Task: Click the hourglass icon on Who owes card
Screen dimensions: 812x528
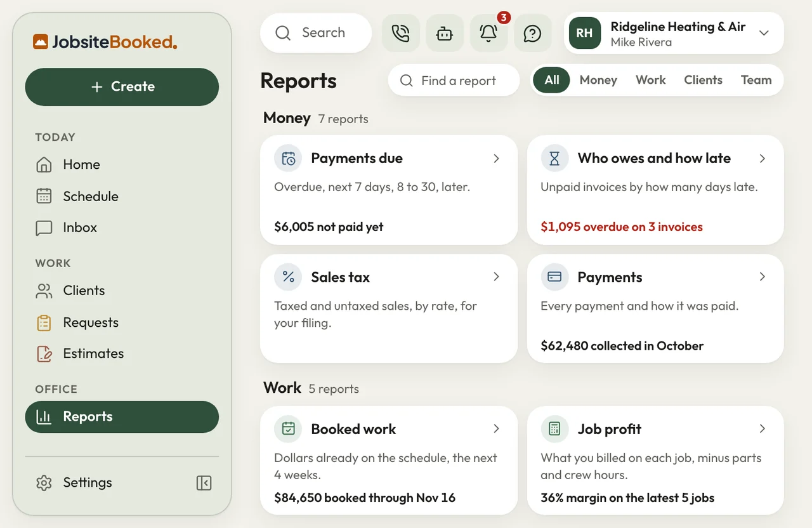Action: point(554,158)
